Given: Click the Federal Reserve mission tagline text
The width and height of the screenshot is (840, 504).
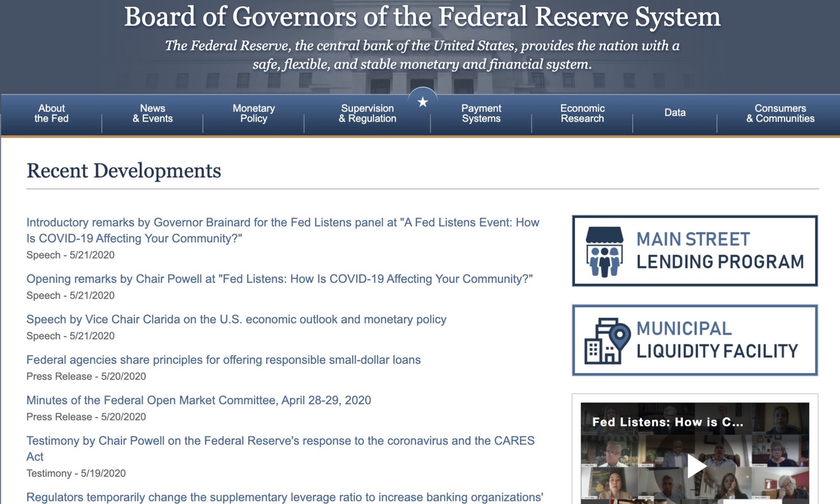Looking at the screenshot, I should coord(422,55).
